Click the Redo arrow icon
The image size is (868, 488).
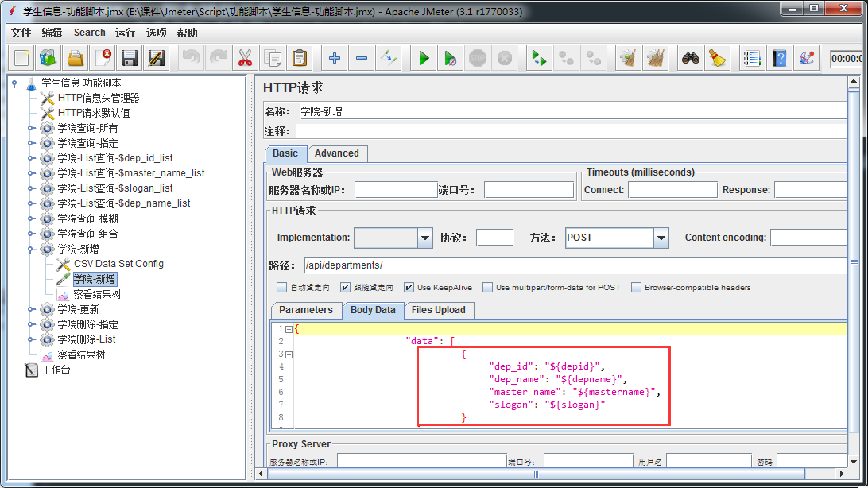pyautogui.click(x=218, y=58)
